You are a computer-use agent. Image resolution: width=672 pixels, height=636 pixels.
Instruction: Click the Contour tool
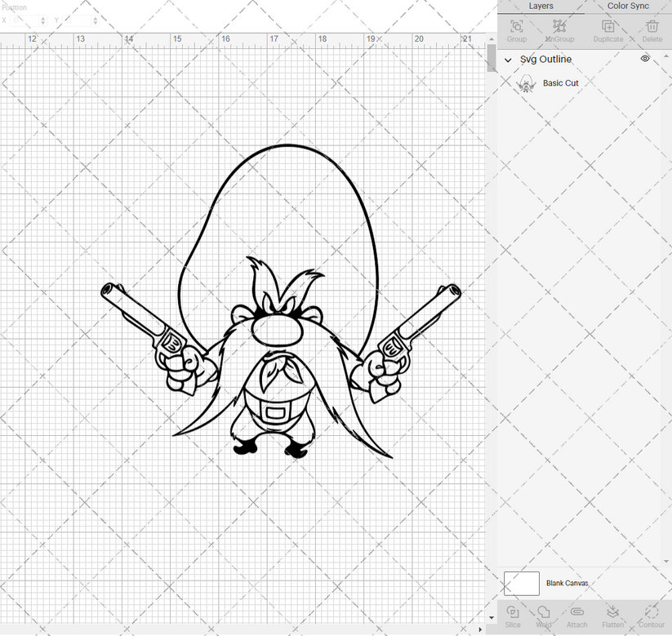click(651, 612)
